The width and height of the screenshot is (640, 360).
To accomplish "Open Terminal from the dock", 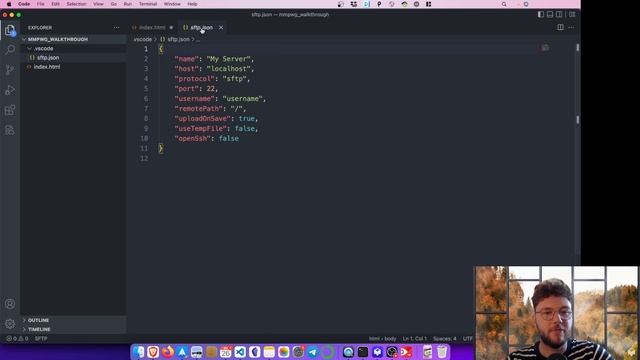I will click(363, 352).
